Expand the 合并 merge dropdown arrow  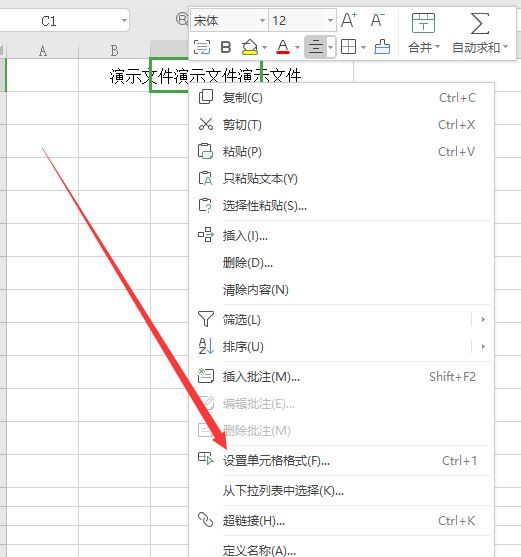[437, 47]
